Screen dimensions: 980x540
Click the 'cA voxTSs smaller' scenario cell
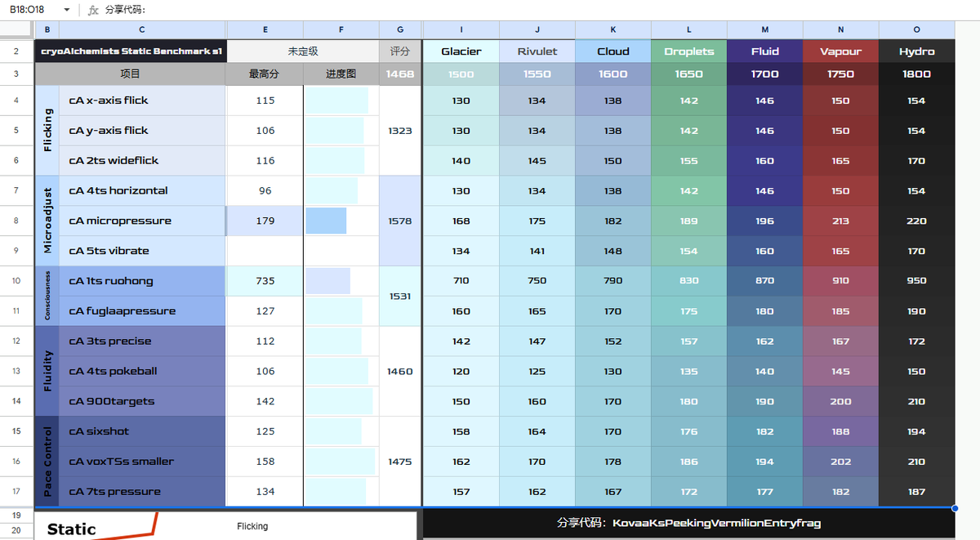point(142,462)
